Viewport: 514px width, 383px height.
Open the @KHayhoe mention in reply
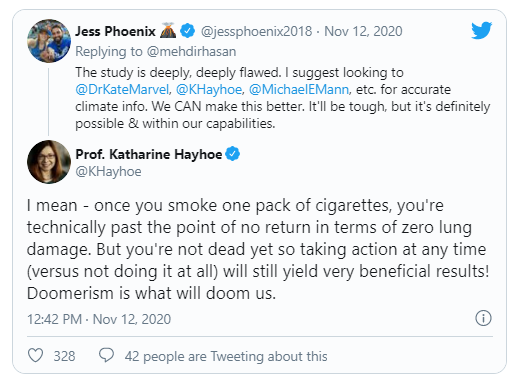tap(209, 89)
